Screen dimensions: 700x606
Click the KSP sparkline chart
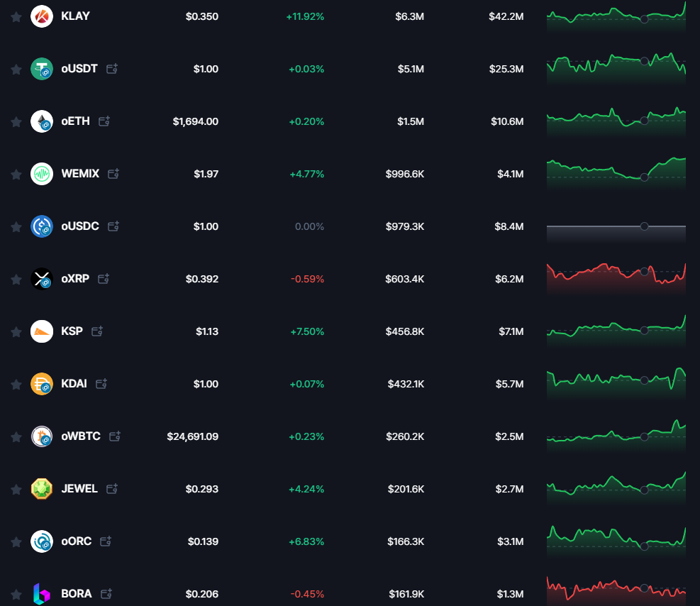(616, 331)
